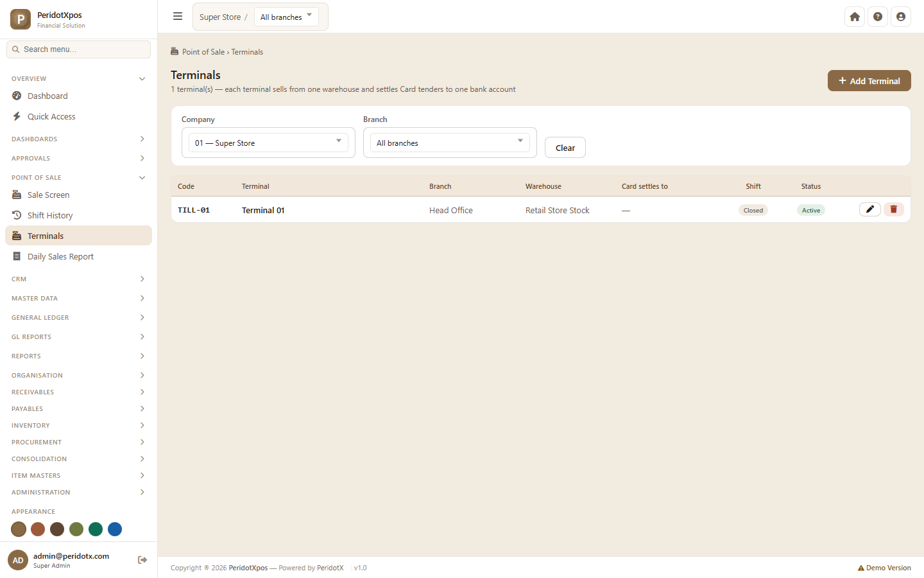Image resolution: width=924 pixels, height=578 pixels.
Task: Click the Active status badge
Action: (811, 210)
